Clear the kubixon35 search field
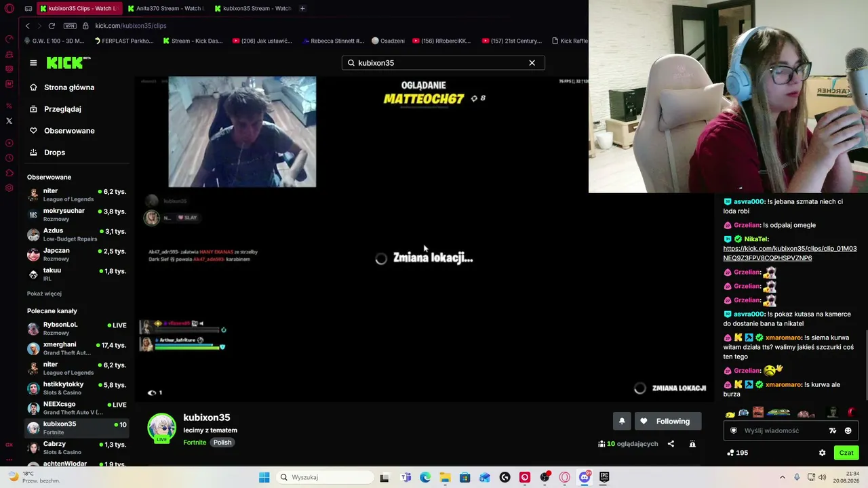Image resolution: width=868 pixels, height=488 pixels. pyautogui.click(x=532, y=62)
